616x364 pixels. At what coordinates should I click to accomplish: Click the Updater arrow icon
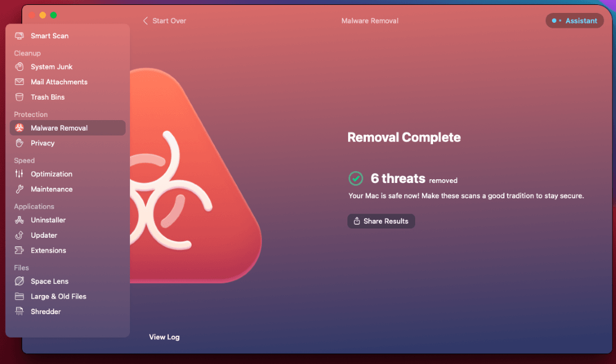point(19,235)
